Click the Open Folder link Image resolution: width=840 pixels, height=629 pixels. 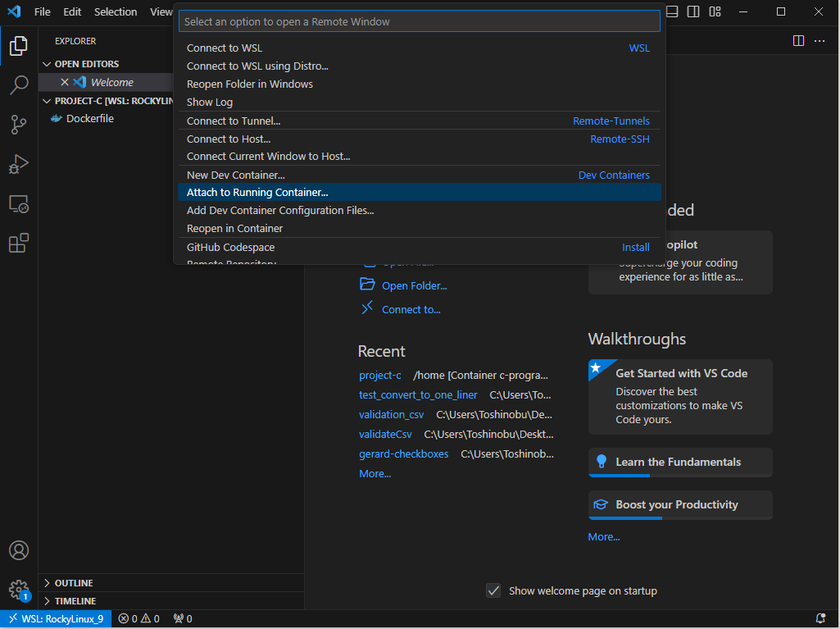point(414,286)
